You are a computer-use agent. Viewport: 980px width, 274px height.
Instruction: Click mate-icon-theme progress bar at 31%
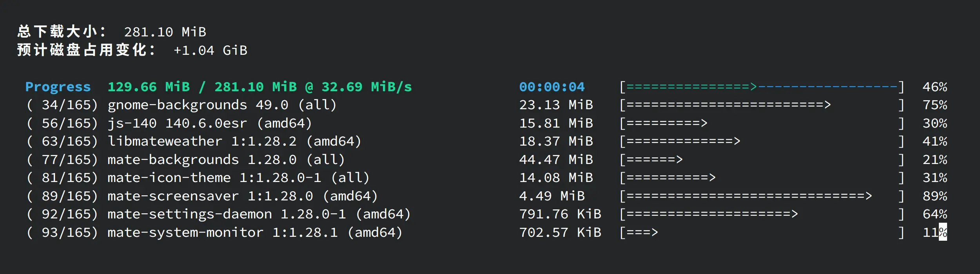click(762, 178)
